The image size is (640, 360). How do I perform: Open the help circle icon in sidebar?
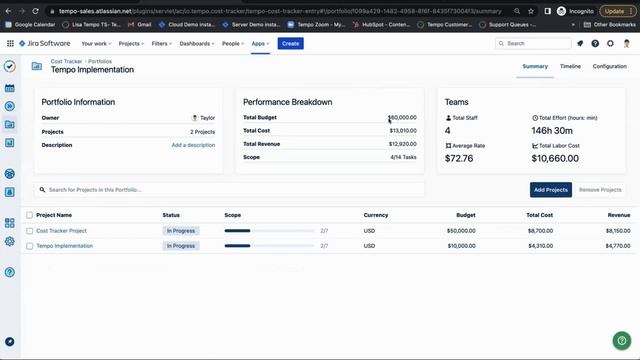[x=10, y=272]
